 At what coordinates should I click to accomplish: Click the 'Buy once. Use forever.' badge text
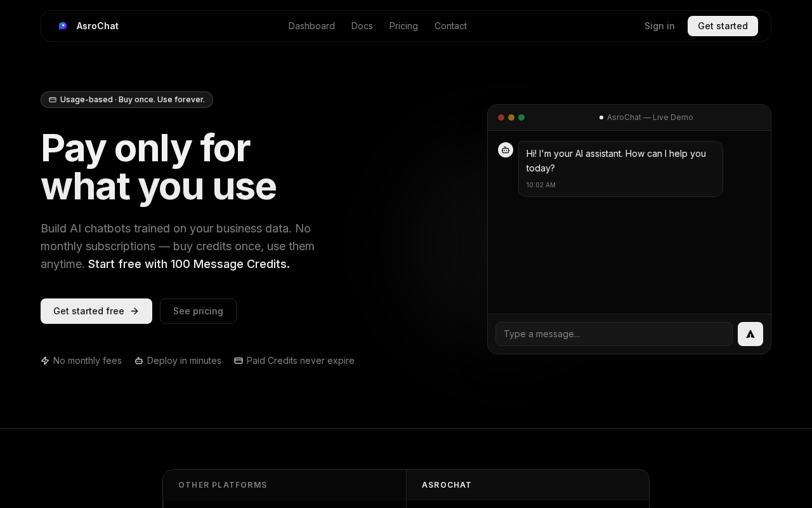point(162,100)
